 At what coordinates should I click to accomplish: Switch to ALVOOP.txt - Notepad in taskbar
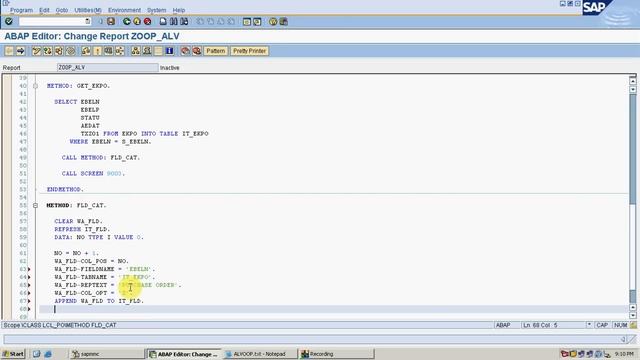[259, 354]
